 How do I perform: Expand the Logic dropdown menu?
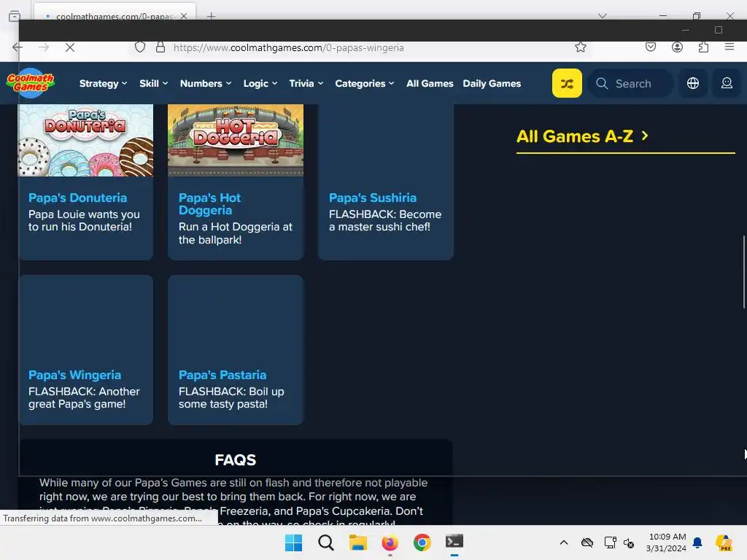(x=260, y=83)
